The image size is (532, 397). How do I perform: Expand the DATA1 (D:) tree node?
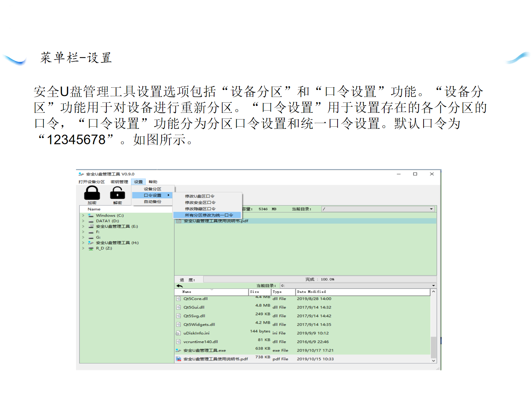[x=83, y=221]
